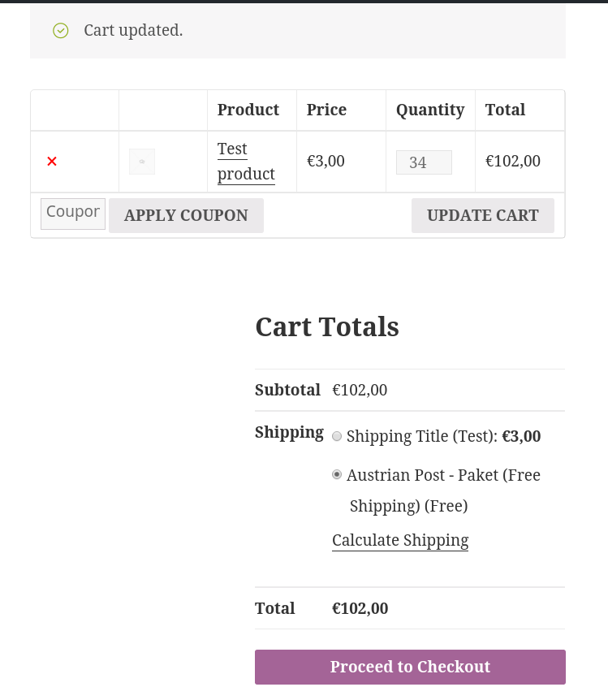Image resolution: width=608 pixels, height=700 pixels.
Task: Click the Cart Totals heading
Action: click(327, 326)
